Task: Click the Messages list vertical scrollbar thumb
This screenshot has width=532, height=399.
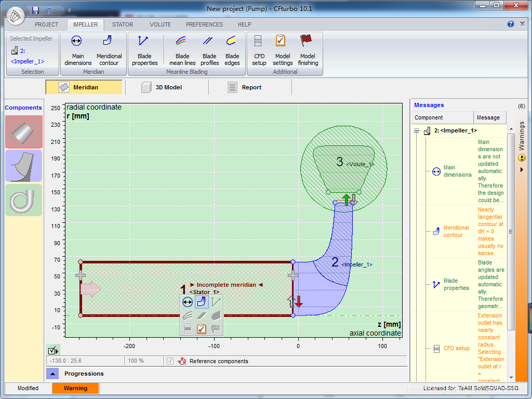Action: [511, 231]
